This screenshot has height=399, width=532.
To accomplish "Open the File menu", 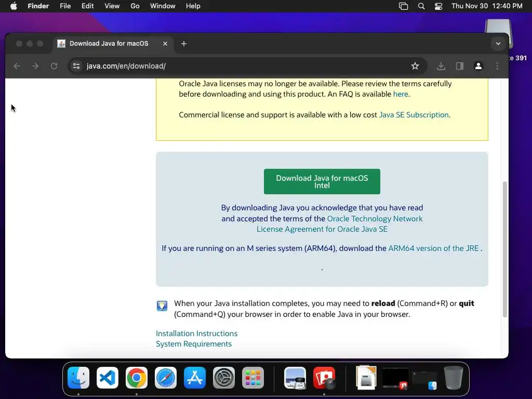I will pos(65,6).
